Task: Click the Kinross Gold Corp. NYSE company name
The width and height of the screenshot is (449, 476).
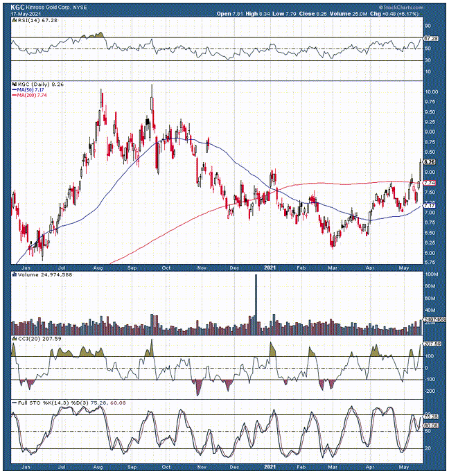Action: pyautogui.click(x=55, y=8)
